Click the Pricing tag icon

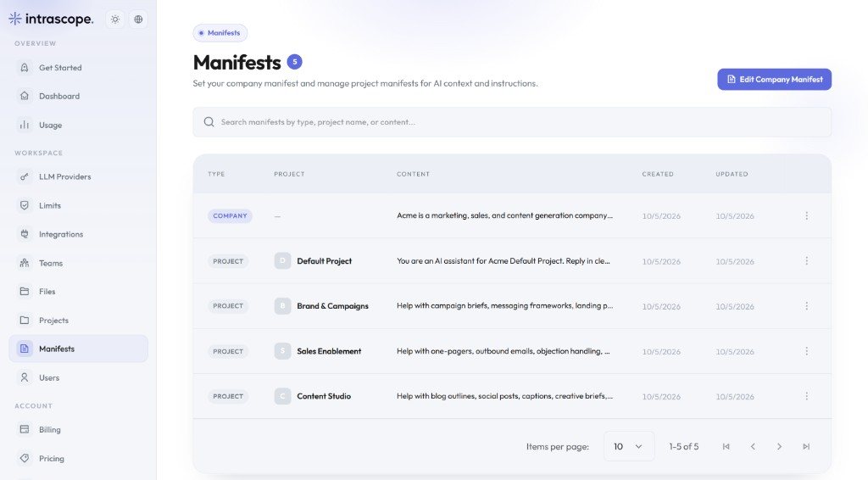[25, 458]
